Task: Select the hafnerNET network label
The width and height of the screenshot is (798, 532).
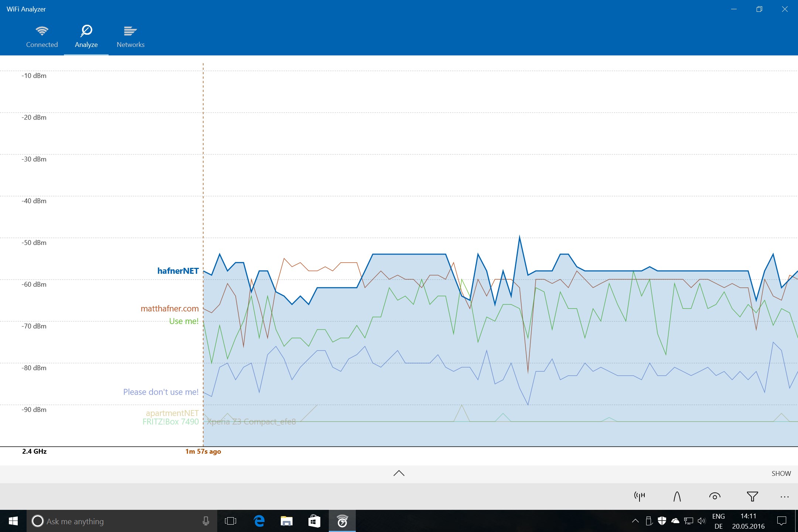Action: coord(178,270)
